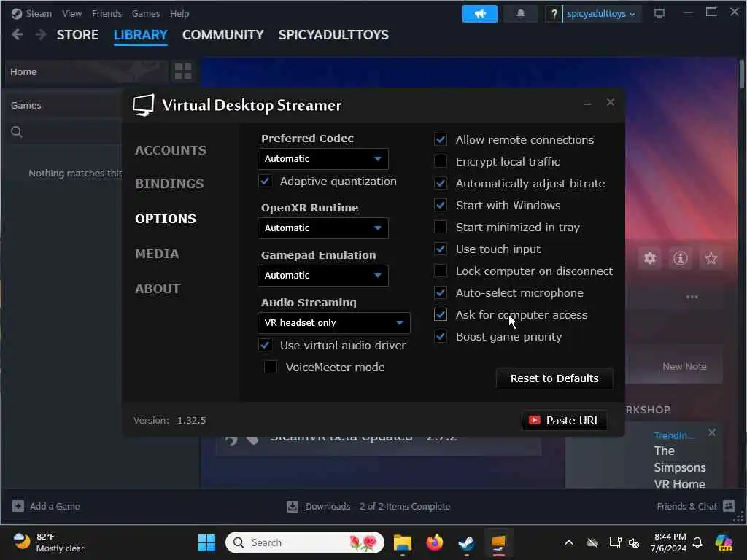
Task: Toggle Adaptive quantization checkbox
Action: tap(265, 182)
